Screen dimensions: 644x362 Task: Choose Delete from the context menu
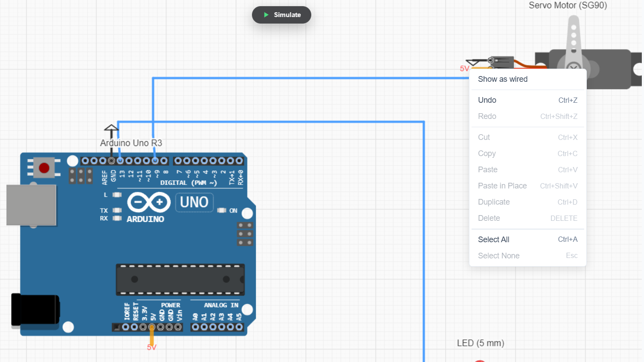tap(527, 218)
